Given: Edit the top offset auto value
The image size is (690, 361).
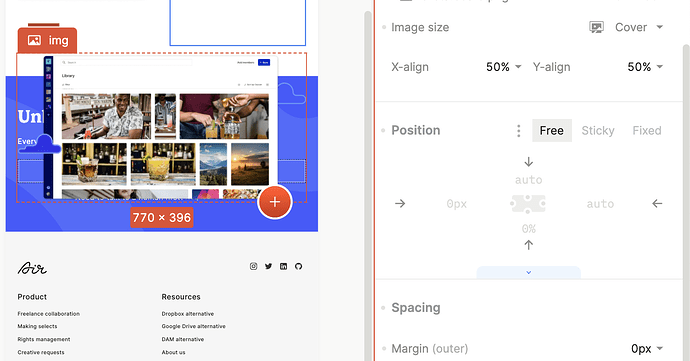Looking at the screenshot, I should pos(529,180).
